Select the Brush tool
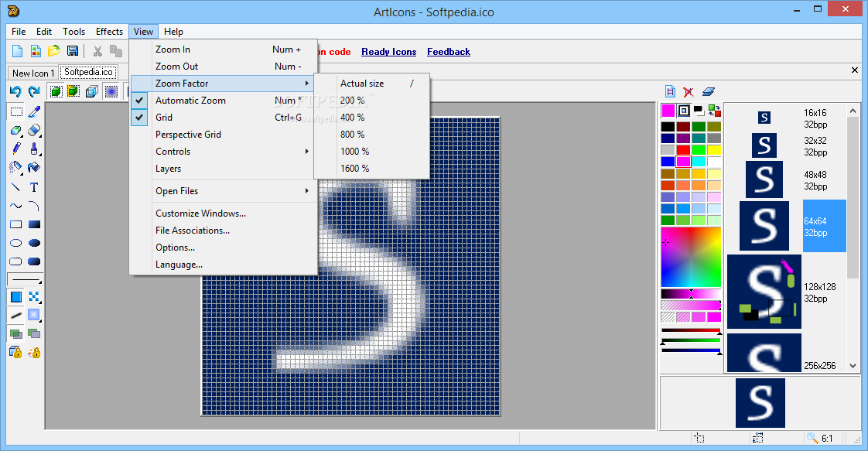868x451 pixels. [x=34, y=149]
